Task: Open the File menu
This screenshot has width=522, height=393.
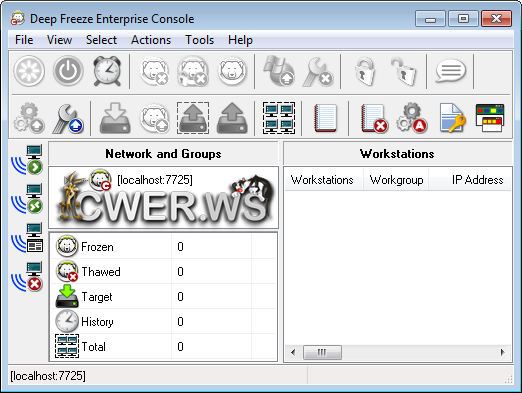Action: 24,40
